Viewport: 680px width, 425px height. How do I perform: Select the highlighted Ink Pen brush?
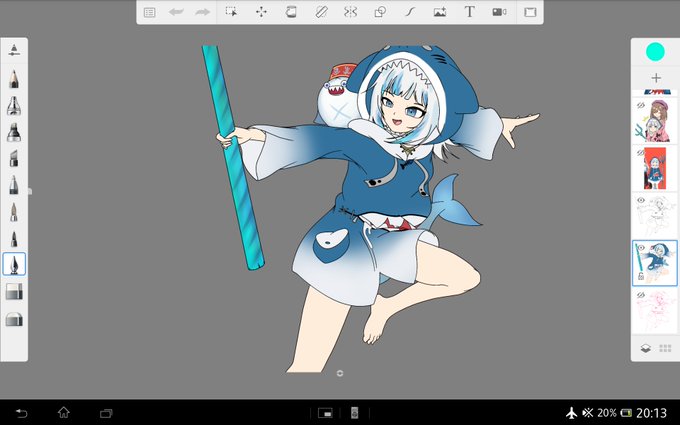click(x=14, y=264)
